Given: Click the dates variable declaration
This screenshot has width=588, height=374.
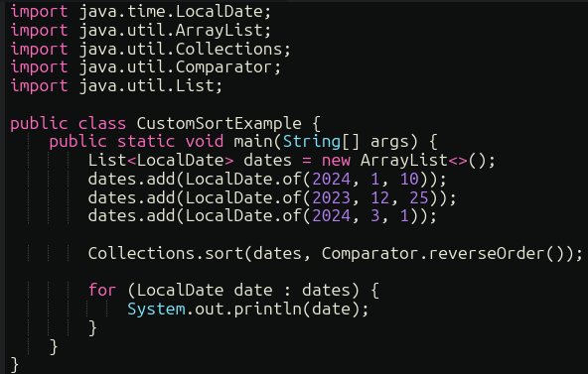Looking at the screenshot, I should pyautogui.click(x=267, y=161).
